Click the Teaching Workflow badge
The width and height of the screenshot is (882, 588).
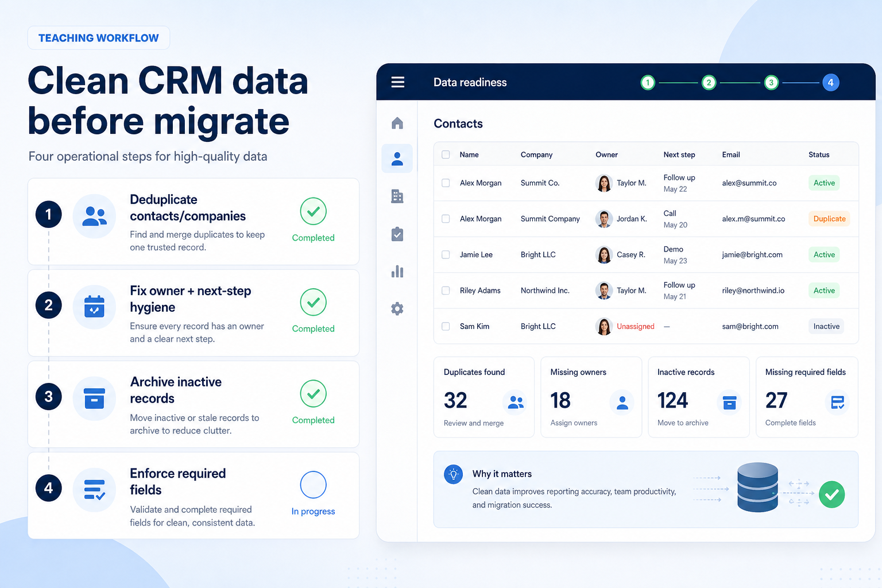point(99,38)
